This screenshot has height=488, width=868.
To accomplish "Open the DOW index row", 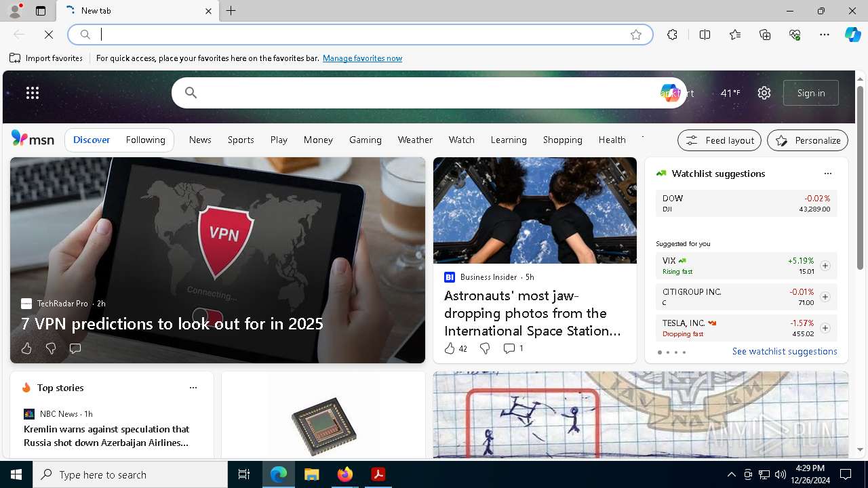I will pos(746,203).
